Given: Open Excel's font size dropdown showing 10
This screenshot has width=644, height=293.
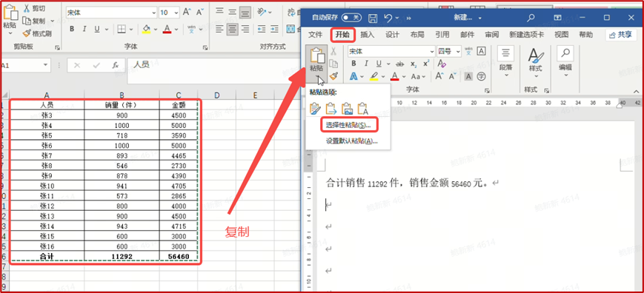Looking at the screenshot, I should click(176, 13).
